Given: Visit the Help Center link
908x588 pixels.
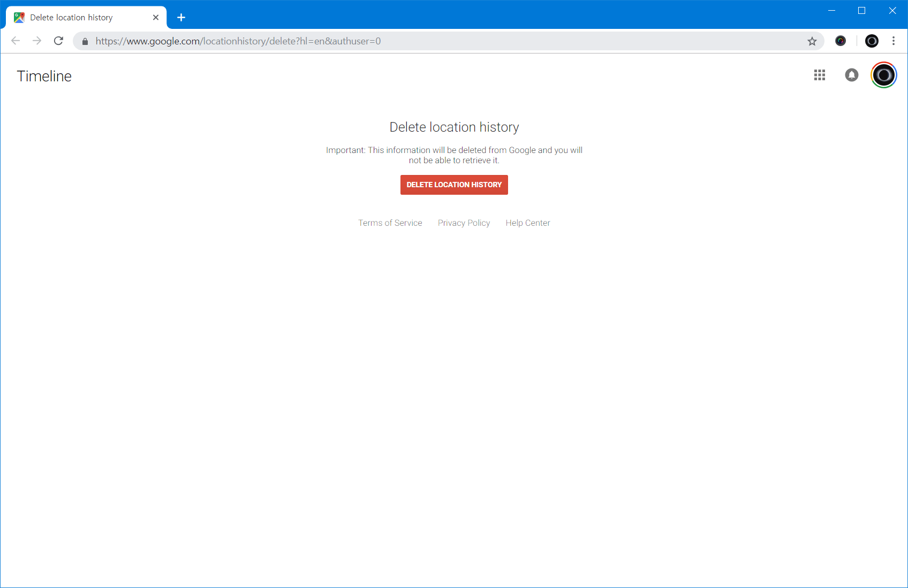Looking at the screenshot, I should 527,223.
